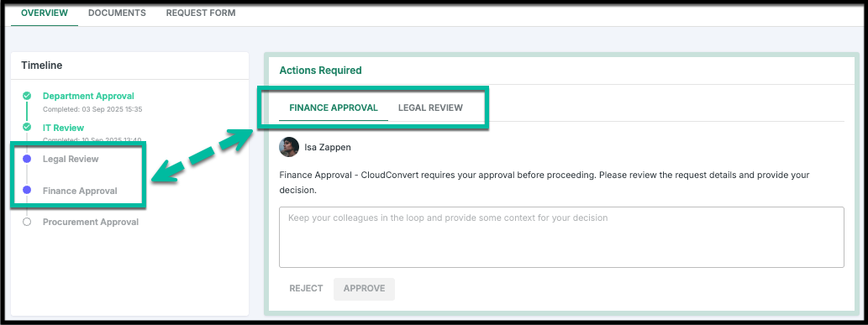Click the Approve button
Image resolution: width=868 pixels, height=325 pixels.
pos(364,289)
